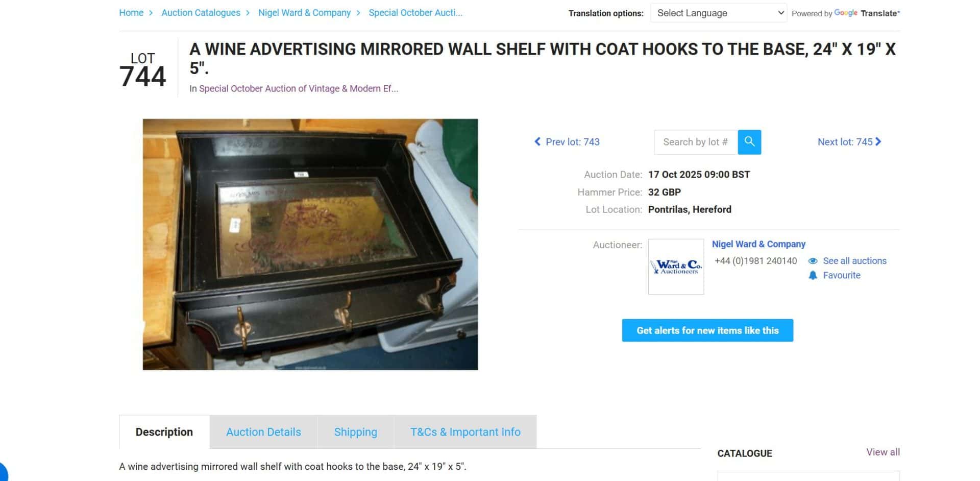980x481 pixels.
Task: Click Get alerts for new items button
Action: [707, 330]
